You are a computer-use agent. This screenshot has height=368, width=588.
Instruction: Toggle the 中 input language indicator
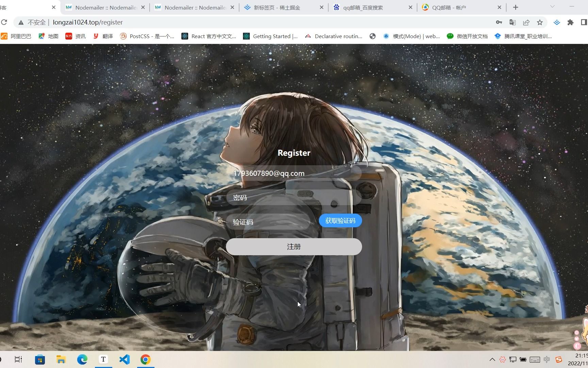point(547,359)
